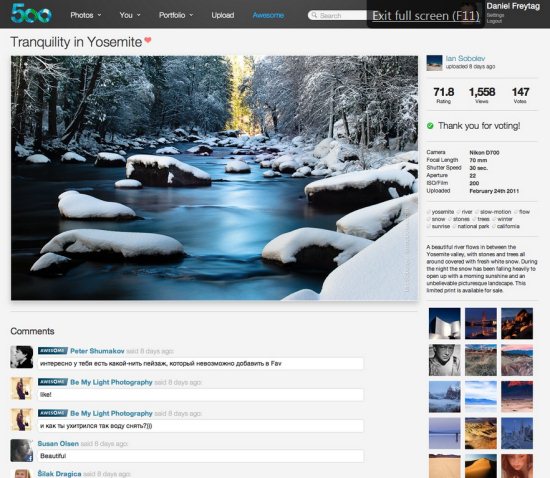
Task: Select the flow tag
Action: pos(524,212)
